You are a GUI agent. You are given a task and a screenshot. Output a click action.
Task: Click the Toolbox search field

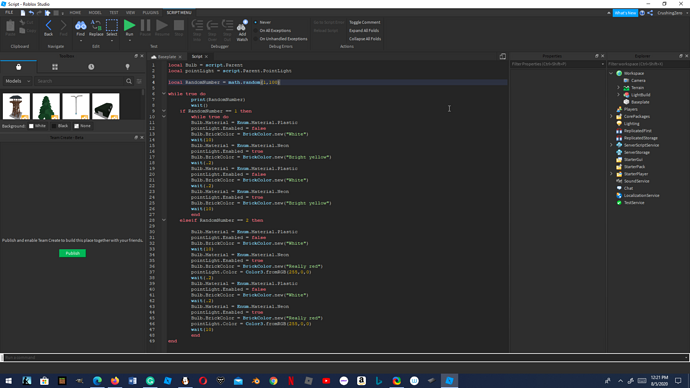(x=81, y=81)
